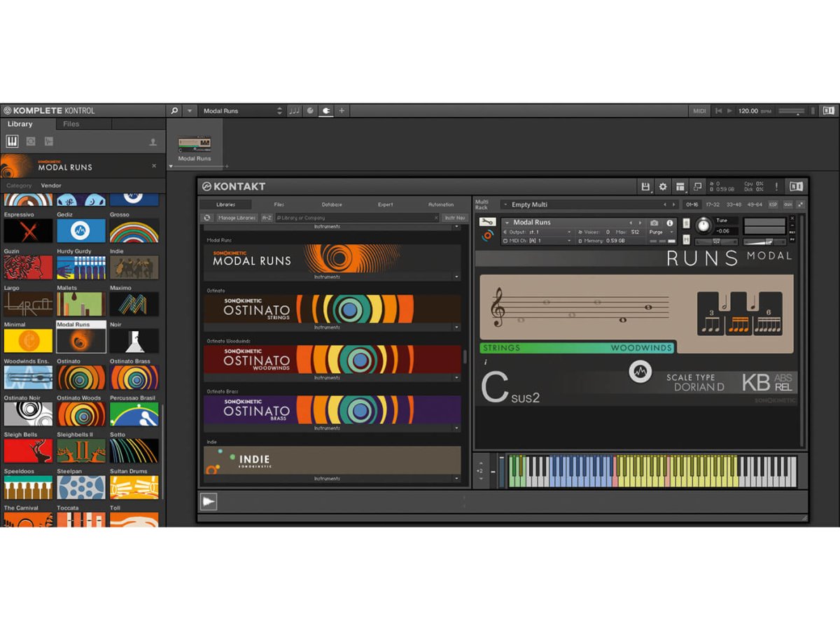Click Kontakt minimize view windows icon

point(697,186)
